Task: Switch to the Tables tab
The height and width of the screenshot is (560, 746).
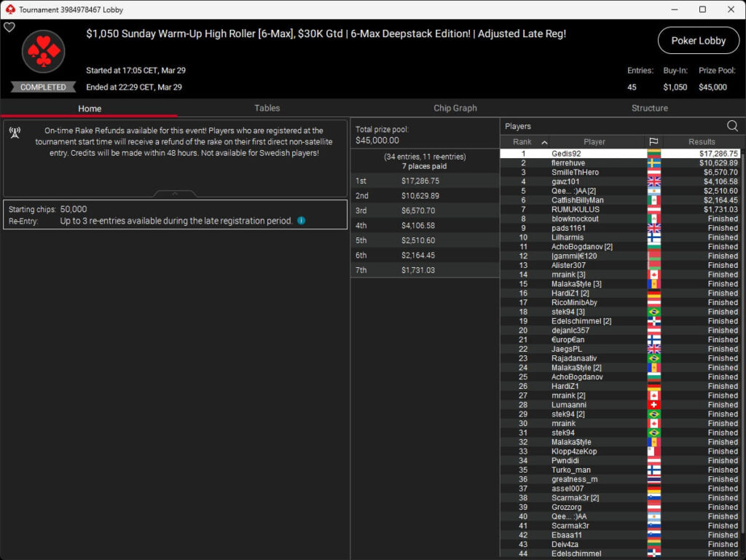Action: coord(267,108)
